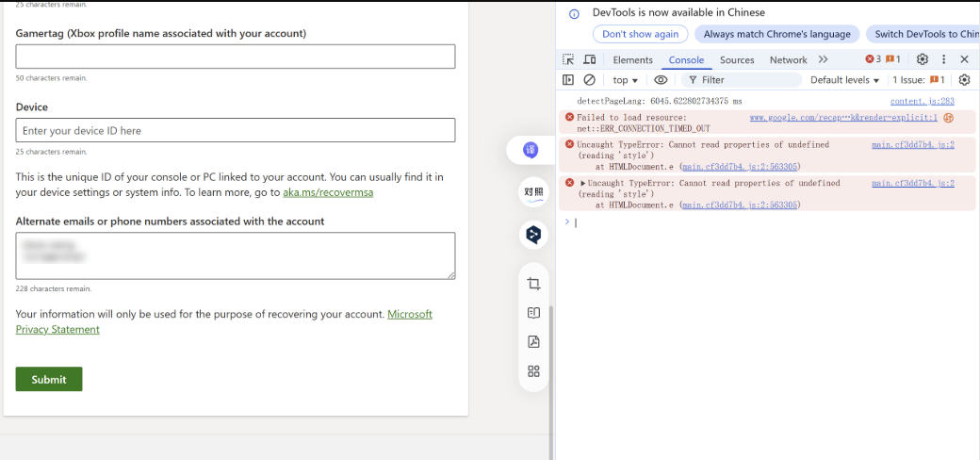Open the aka.ms/recovermsa link

coord(328,192)
